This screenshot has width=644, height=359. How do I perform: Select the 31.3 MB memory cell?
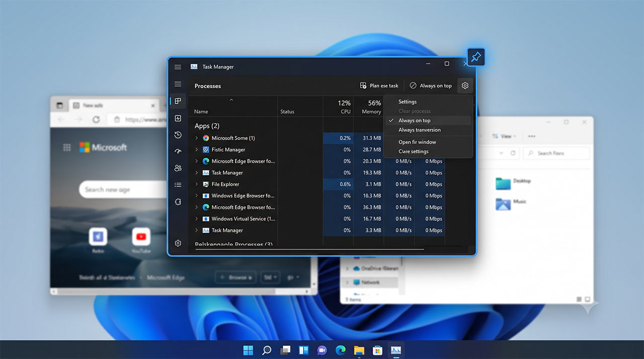click(x=368, y=138)
